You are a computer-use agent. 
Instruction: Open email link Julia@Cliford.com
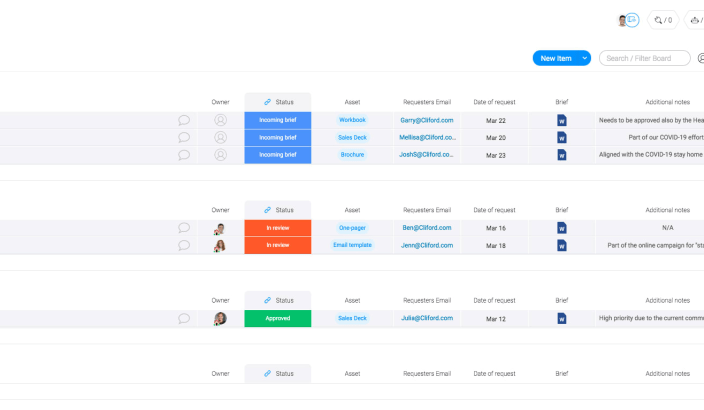click(x=427, y=318)
